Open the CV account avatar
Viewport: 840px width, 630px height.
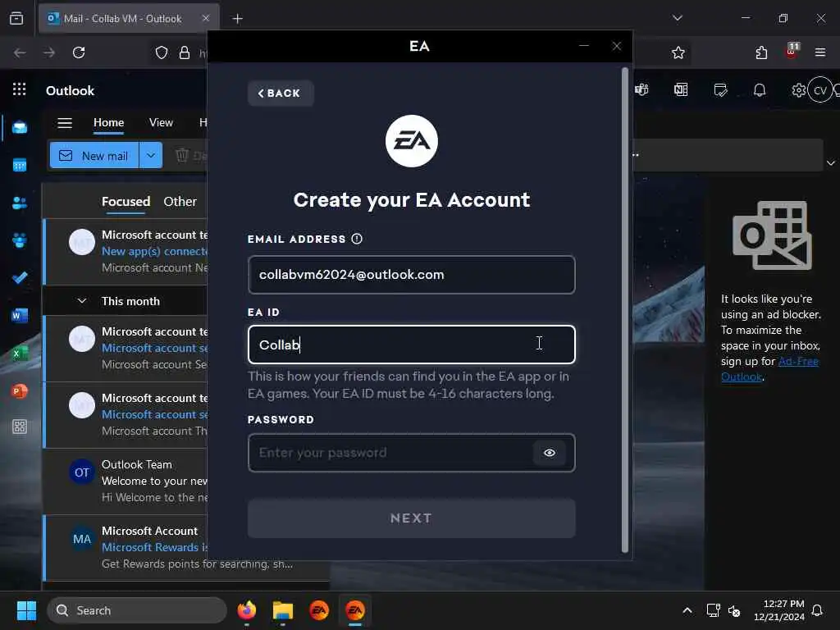point(820,90)
